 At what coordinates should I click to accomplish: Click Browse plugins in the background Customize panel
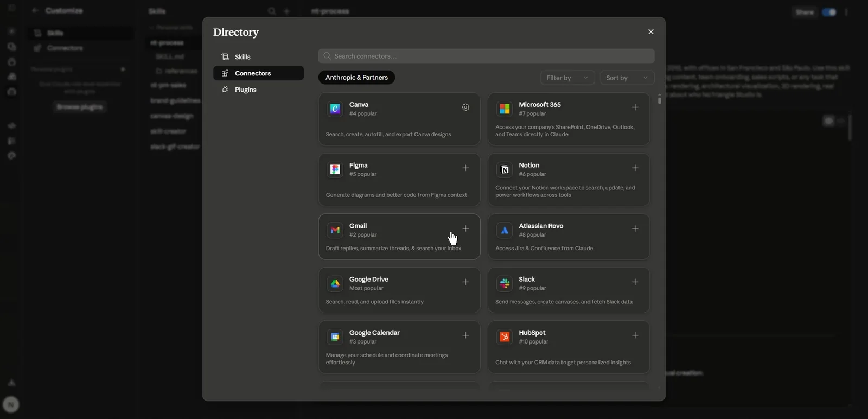click(x=80, y=107)
